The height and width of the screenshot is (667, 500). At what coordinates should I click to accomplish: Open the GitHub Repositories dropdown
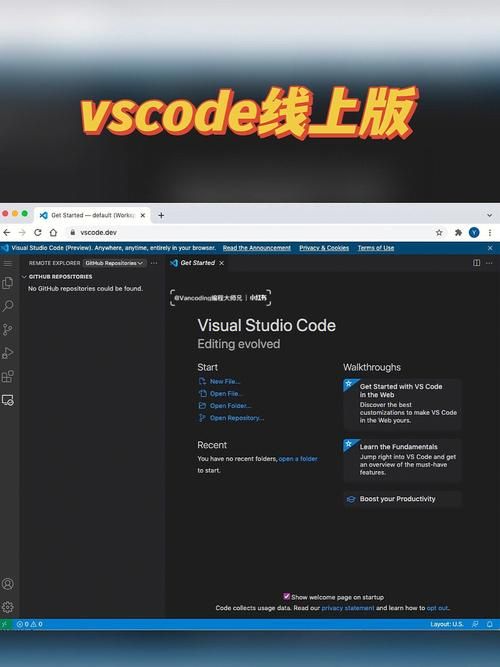click(114, 263)
